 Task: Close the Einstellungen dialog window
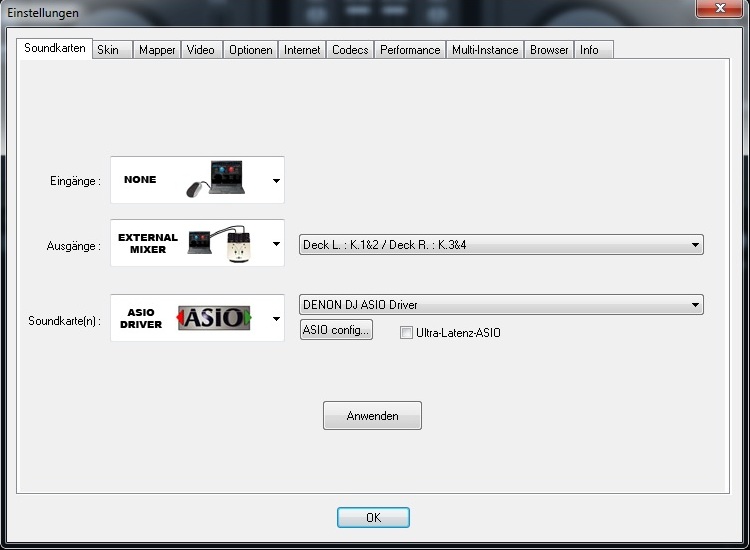719,8
